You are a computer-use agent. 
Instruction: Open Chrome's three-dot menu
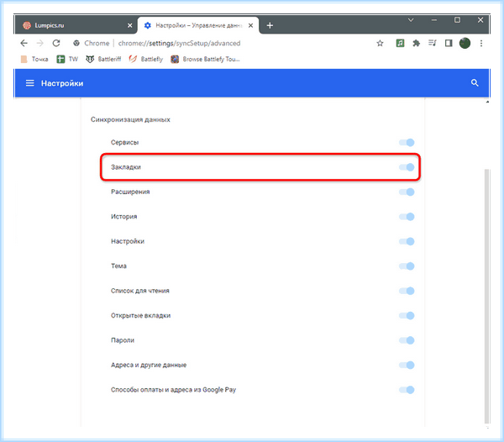[481, 43]
